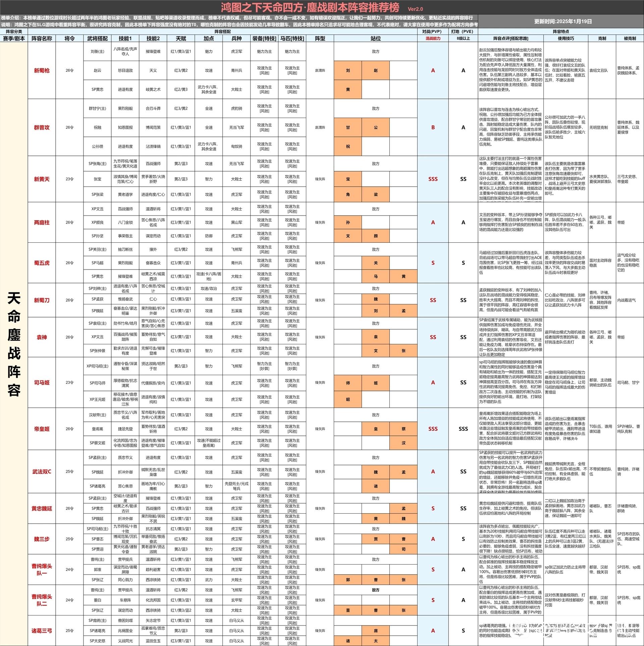Click the 将令 column header
The height and width of the screenshot is (646, 644).
(69, 39)
